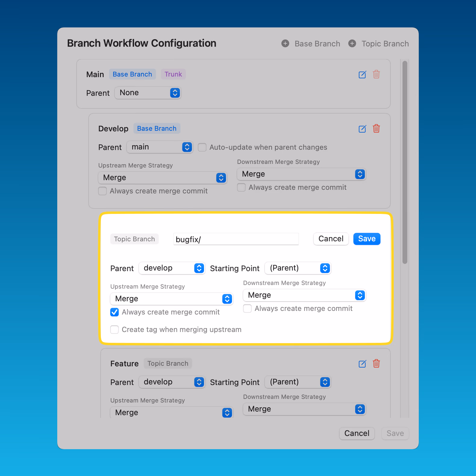Check bugfix downstream Always create merge commit

coord(247,308)
